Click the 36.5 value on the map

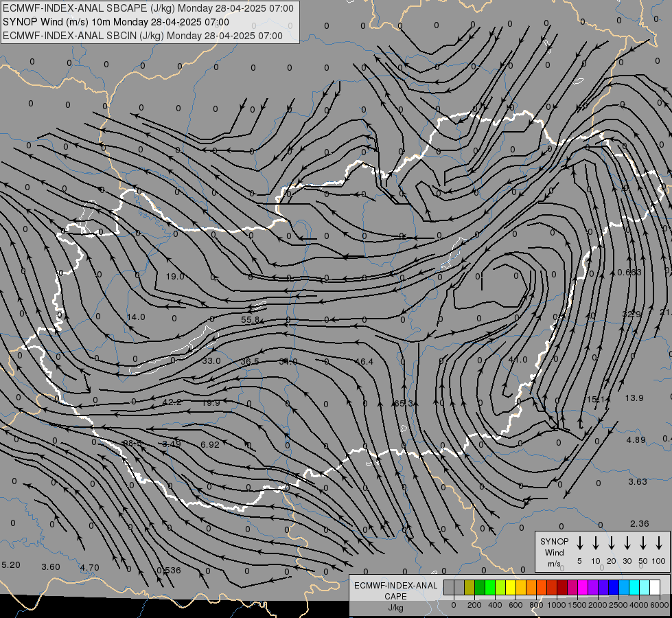point(250,362)
